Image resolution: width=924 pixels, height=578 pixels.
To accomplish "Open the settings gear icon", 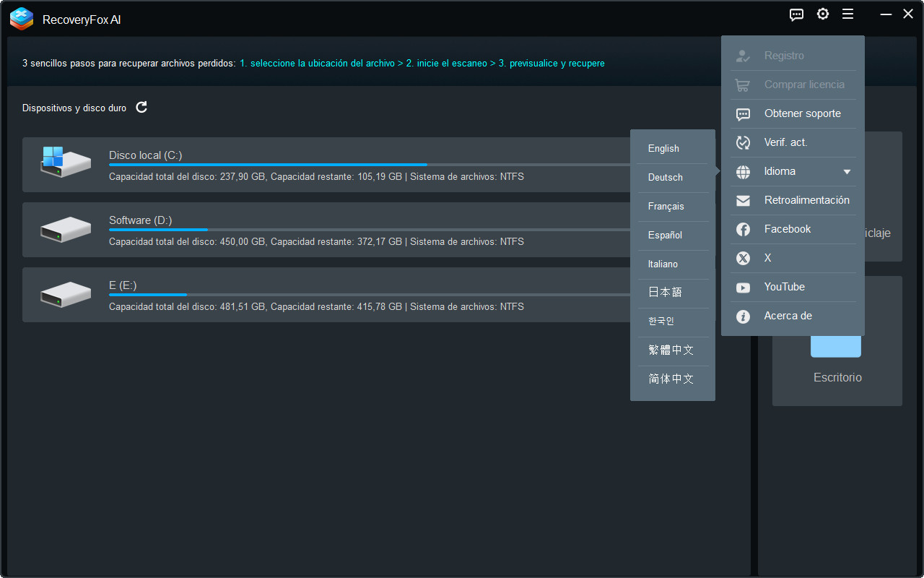I will [822, 14].
